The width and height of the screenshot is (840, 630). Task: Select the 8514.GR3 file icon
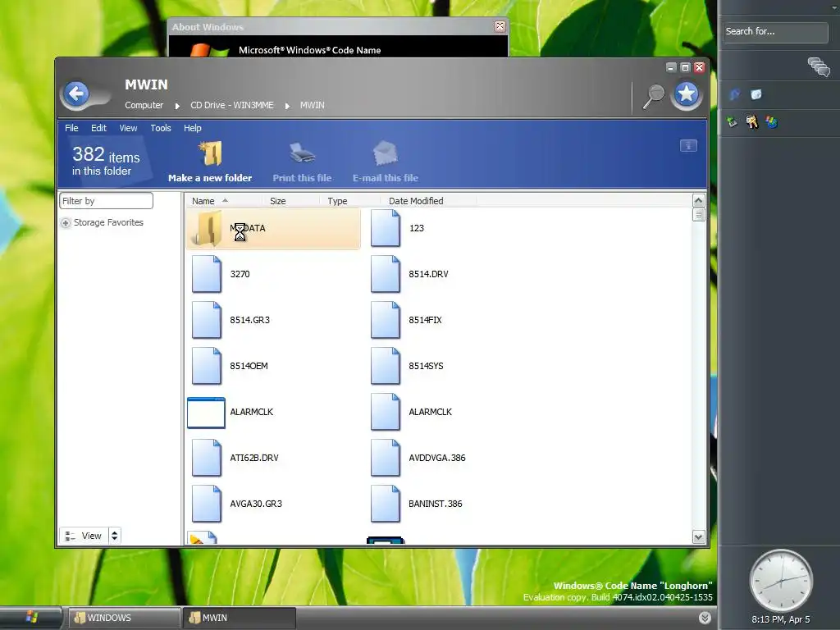[x=207, y=321]
